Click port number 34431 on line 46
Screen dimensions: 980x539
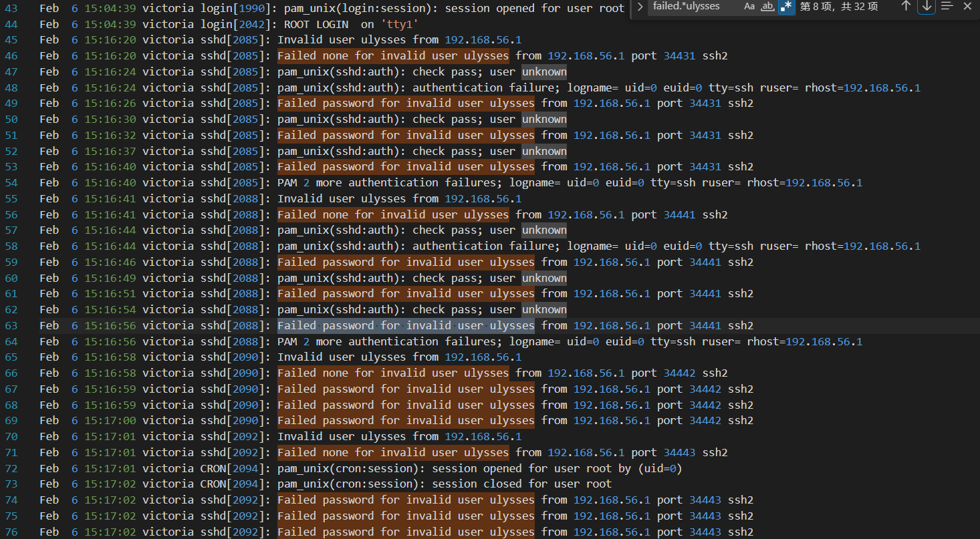click(x=680, y=56)
